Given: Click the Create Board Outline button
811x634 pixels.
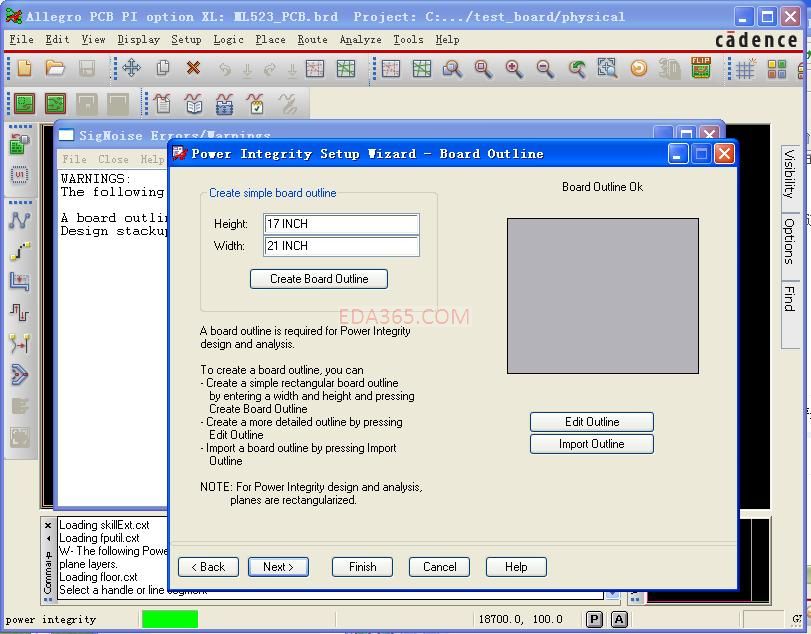Looking at the screenshot, I should [319, 279].
